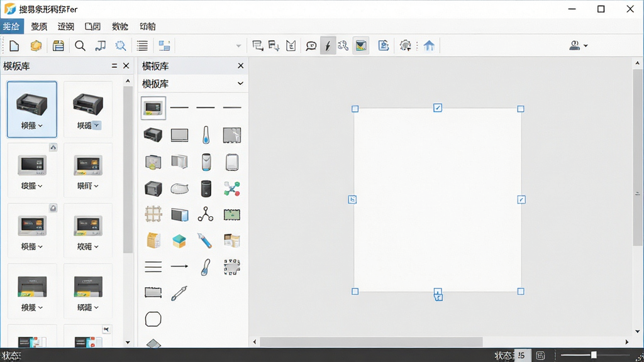Pick the black cylinder shape
644x362 pixels.
coord(206,189)
